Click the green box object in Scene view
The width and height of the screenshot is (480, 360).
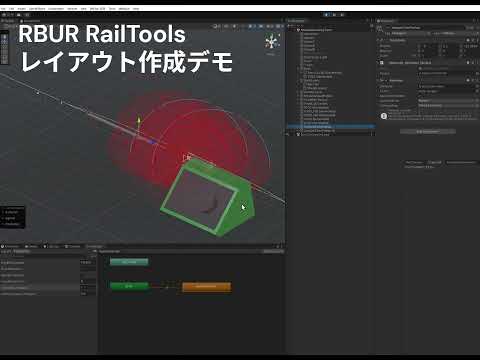[209, 198]
